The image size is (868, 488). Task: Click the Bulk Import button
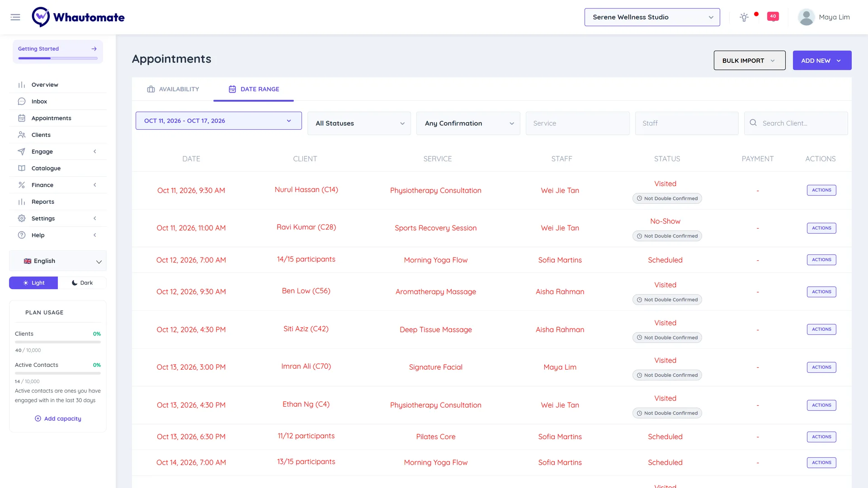tap(750, 61)
